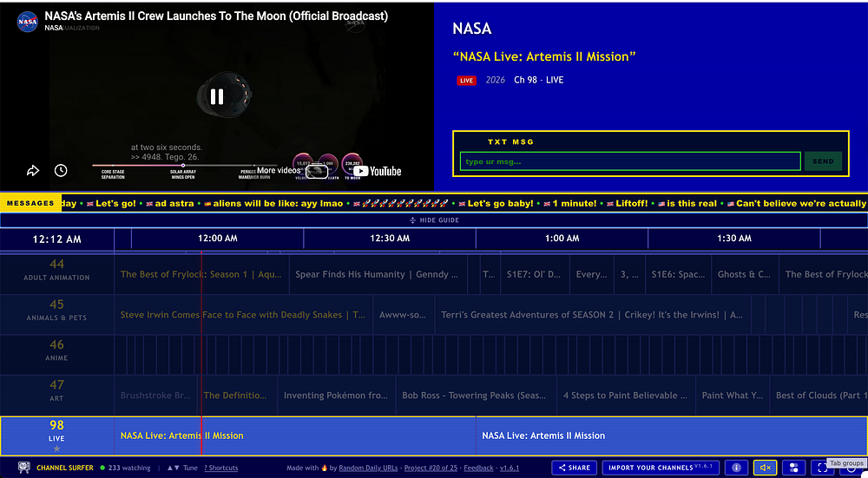This screenshot has height=478, width=868.
Task: Select 'S1E7: Ol' D...' program
Action: pos(534,274)
